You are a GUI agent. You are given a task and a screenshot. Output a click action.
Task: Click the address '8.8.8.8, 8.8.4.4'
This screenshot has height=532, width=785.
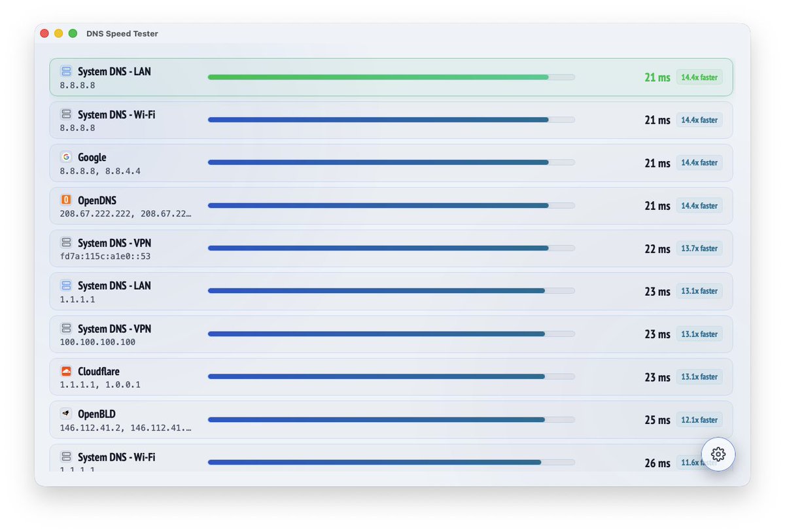click(100, 171)
